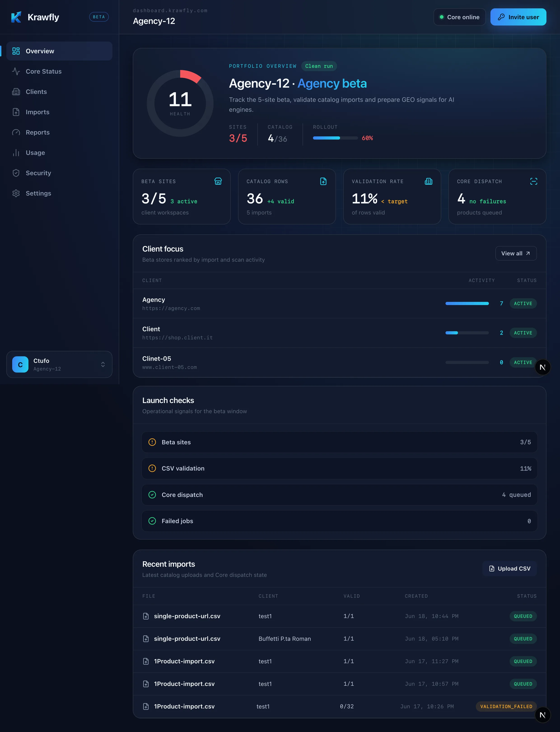Click the Overview grid icon in sidebar

[16, 51]
